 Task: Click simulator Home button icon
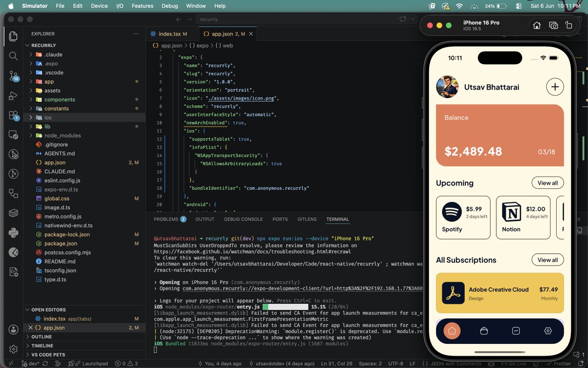coord(537,26)
